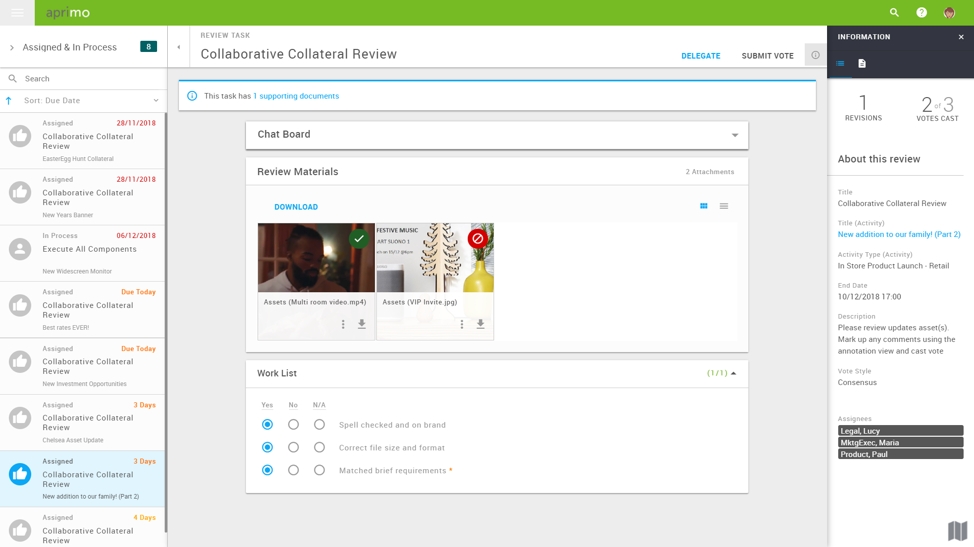This screenshot has height=547, width=974.
Task: Switch review materials to grid view
Action: click(x=704, y=206)
